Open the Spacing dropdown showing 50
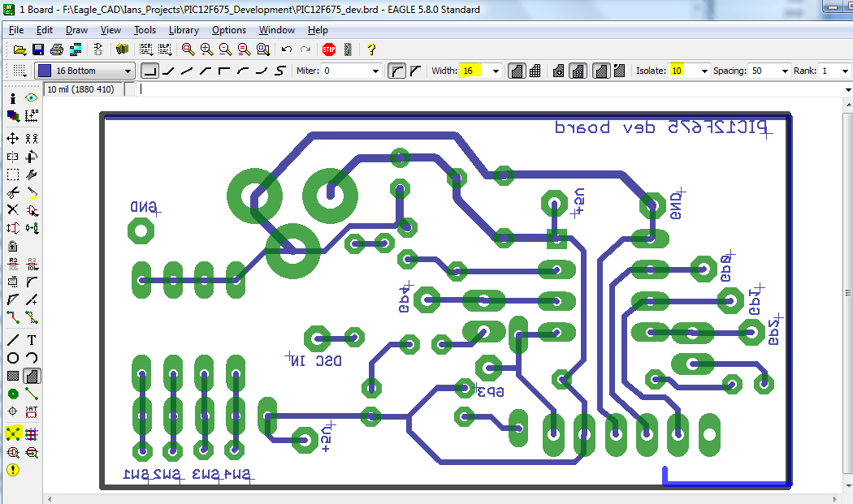The image size is (853, 504). click(785, 71)
